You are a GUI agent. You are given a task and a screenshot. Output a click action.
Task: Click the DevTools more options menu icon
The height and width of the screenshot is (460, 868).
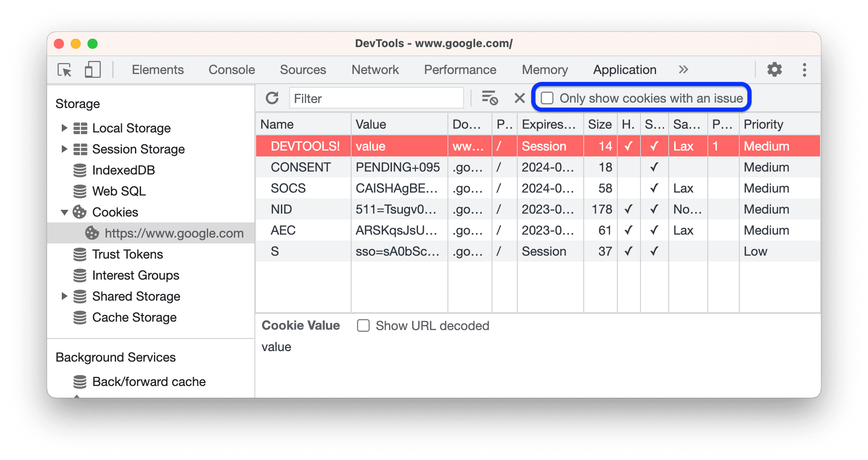pyautogui.click(x=804, y=69)
